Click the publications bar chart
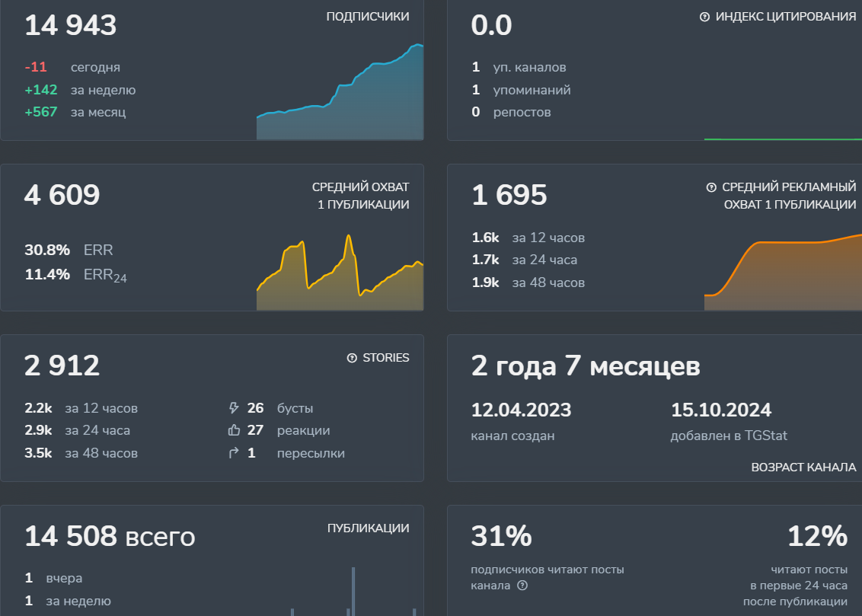Image resolution: width=862 pixels, height=616 pixels. [x=353, y=592]
